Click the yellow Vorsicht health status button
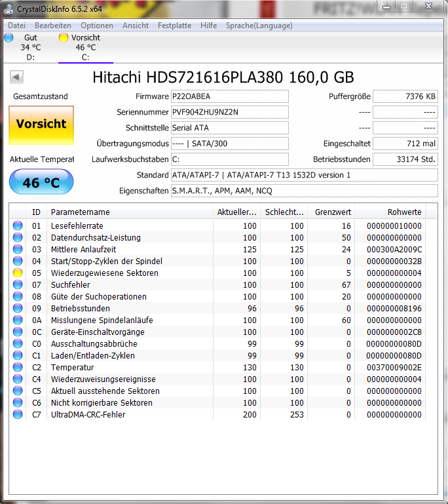The width and height of the screenshot is (448, 504). (x=41, y=125)
